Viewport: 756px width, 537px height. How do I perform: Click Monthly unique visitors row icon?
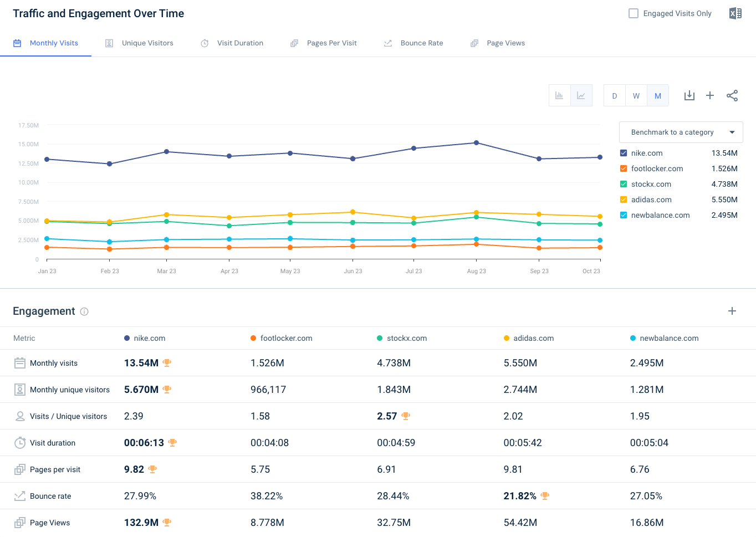pyautogui.click(x=20, y=390)
